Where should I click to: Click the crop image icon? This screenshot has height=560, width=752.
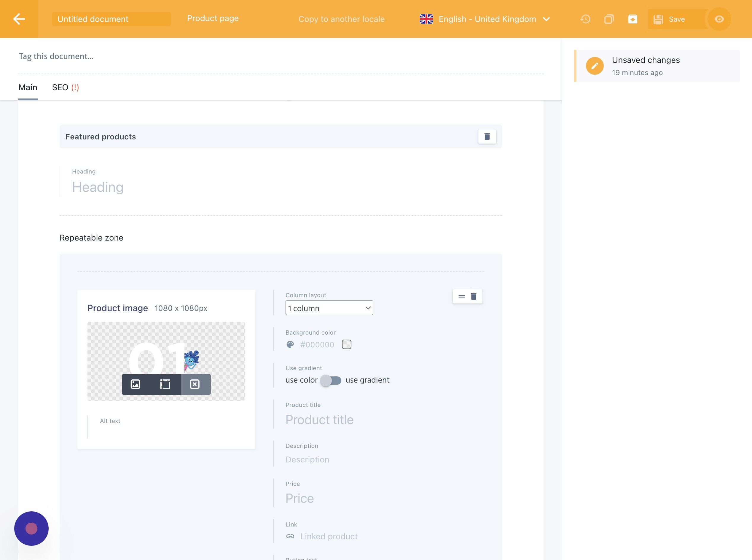click(x=165, y=384)
